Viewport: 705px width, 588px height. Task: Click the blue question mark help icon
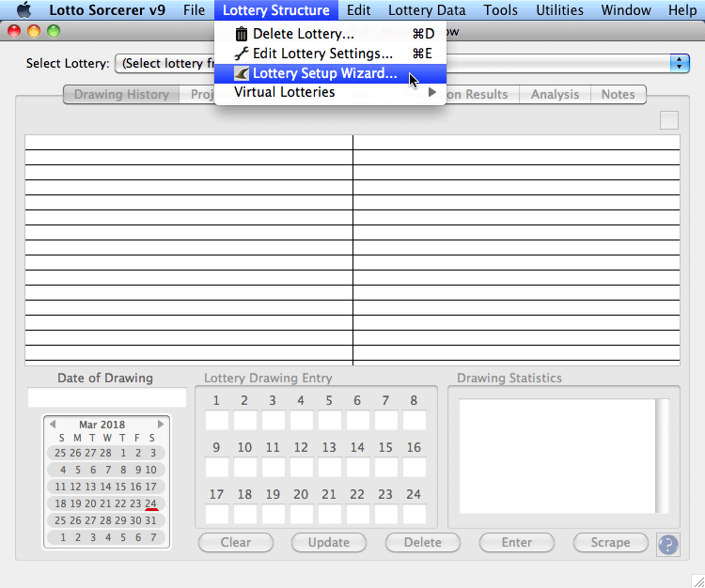coord(668,545)
